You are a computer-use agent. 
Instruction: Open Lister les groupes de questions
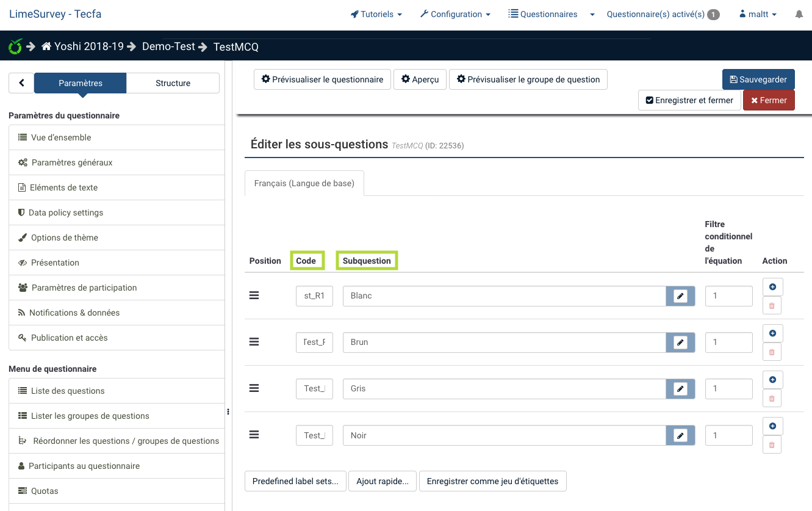[x=117, y=416]
